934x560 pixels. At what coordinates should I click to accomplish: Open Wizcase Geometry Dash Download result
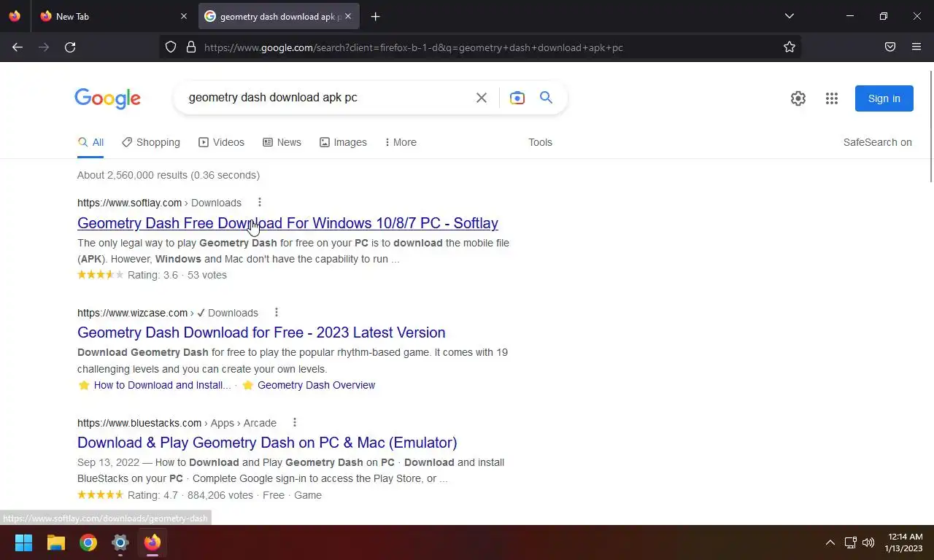261,332
